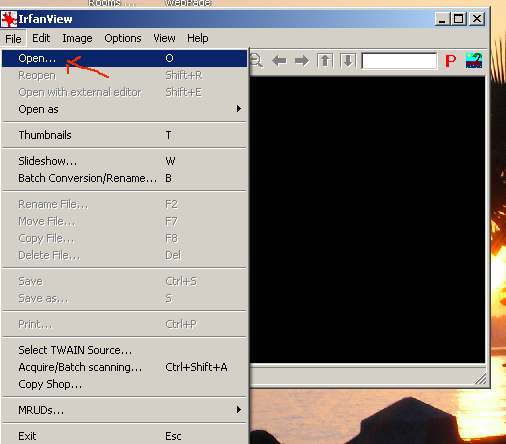
Task: Expand the Open as submenu
Action: pyautogui.click(x=124, y=109)
